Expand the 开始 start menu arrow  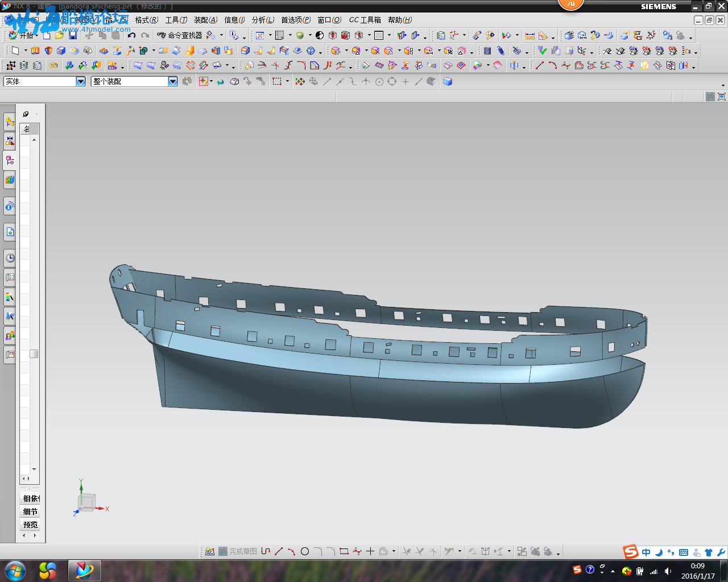click(37, 35)
